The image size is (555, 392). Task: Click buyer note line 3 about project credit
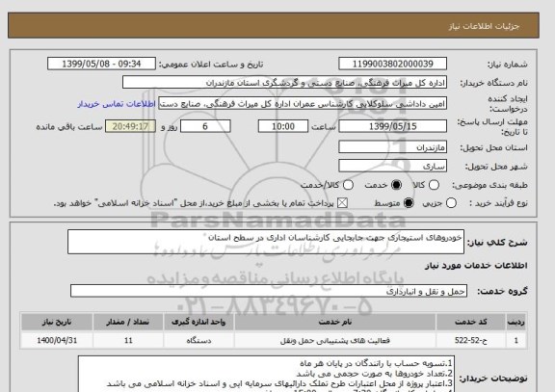tap(279, 383)
